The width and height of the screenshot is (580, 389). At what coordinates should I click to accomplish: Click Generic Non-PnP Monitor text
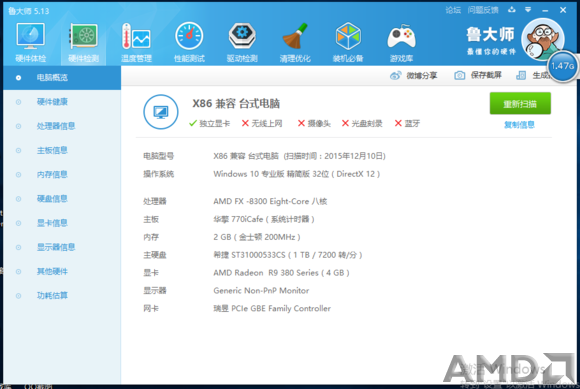click(261, 291)
